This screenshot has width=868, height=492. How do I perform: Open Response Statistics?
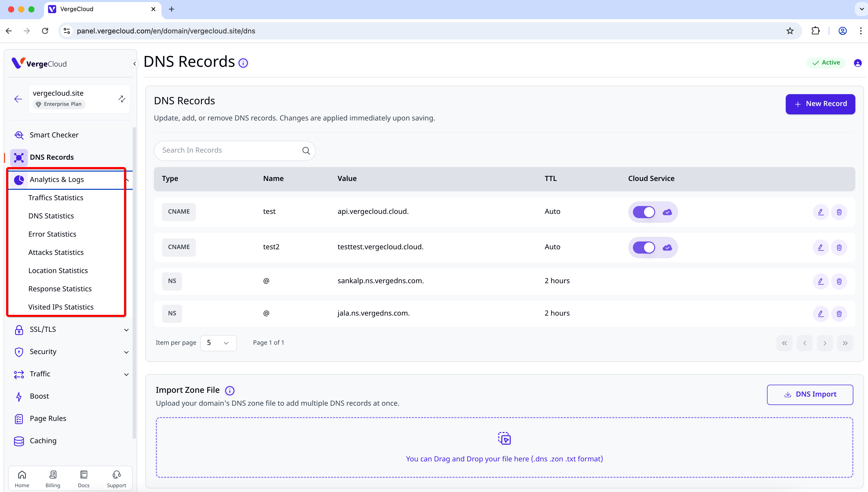coord(60,289)
